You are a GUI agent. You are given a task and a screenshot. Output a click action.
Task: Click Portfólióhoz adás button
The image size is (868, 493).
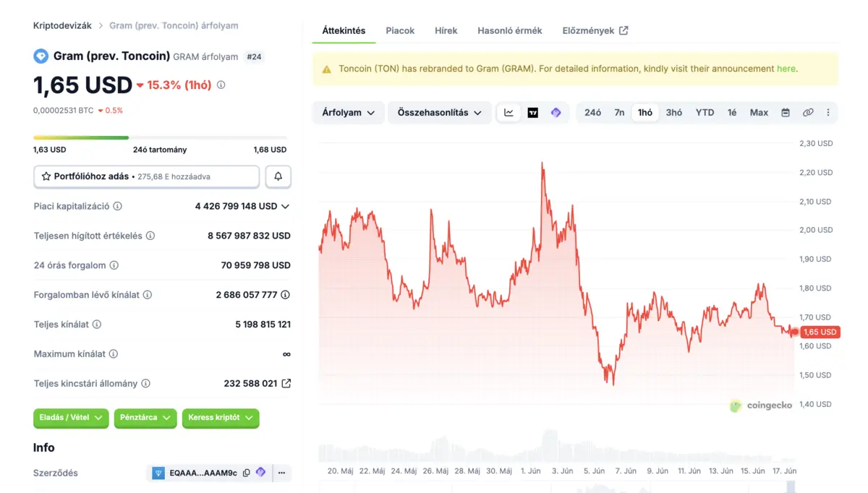(x=146, y=176)
